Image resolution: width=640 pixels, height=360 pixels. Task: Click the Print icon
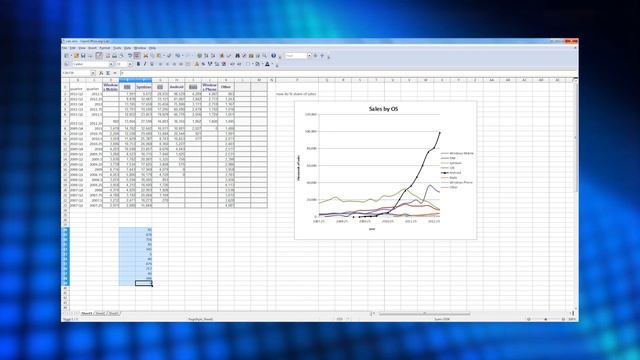click(115, 56)
